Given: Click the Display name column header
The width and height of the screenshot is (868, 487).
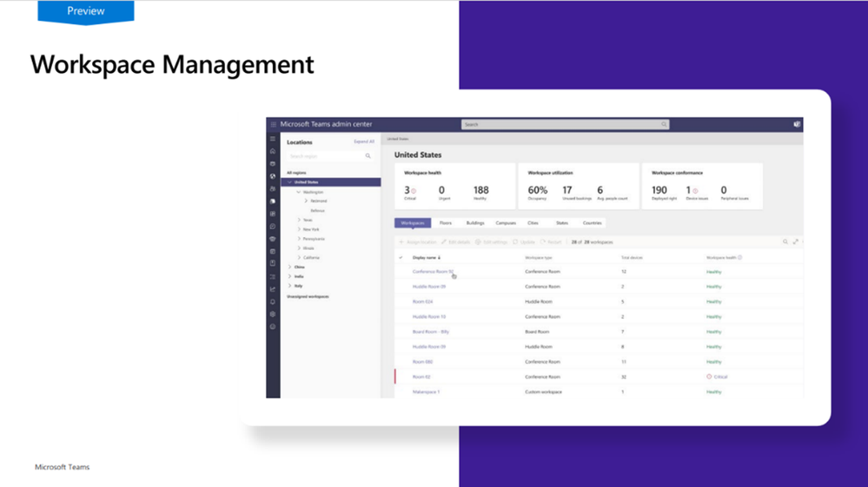Looking at the screenshot, I should tap(424, 258).
